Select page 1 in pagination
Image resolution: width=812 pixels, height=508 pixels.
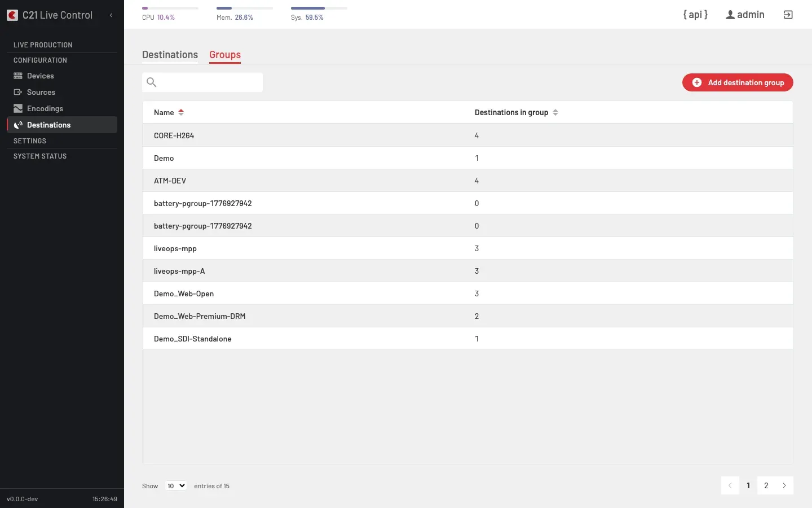[x=748, y=485]
